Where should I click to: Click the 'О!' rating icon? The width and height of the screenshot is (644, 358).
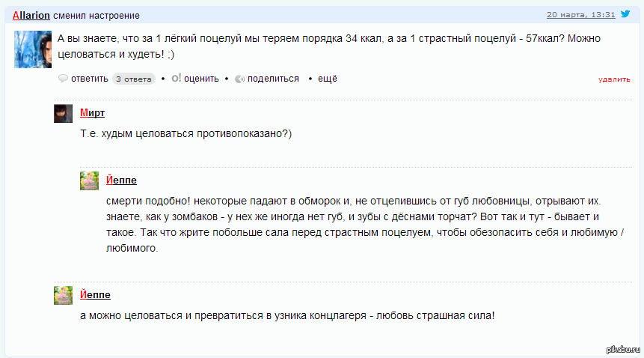click(176, 79)
